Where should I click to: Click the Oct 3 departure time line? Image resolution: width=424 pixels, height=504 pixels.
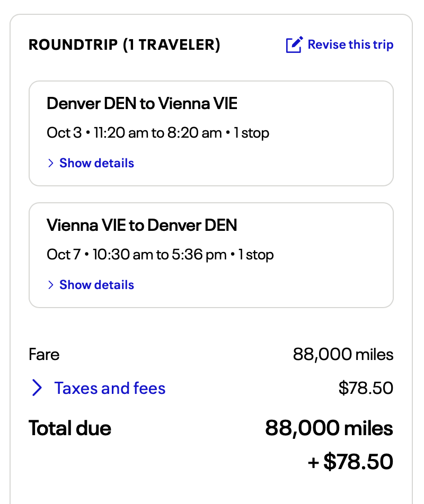[x=158, y=132]
